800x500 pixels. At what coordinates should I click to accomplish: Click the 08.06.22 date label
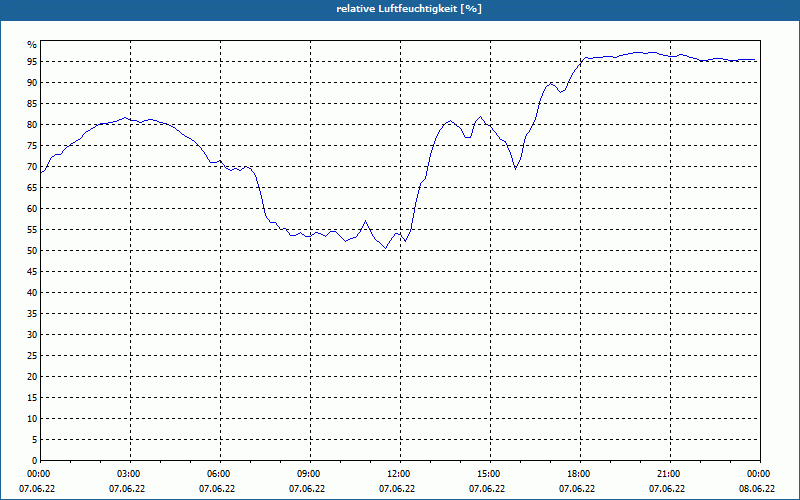point(757,489)
